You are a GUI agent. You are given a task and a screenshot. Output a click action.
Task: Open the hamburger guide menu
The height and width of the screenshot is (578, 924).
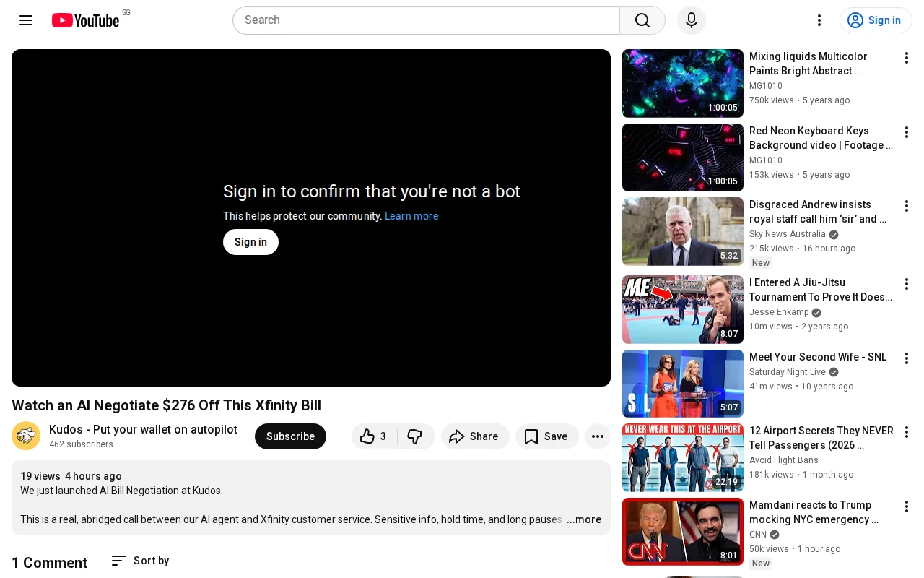pos(26,20)
